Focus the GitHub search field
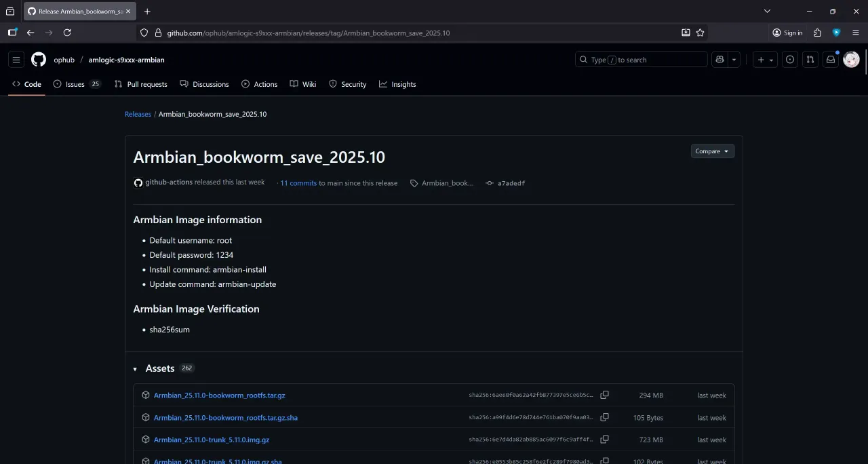This screenshot has height=464, width=868. pos(642,60)
